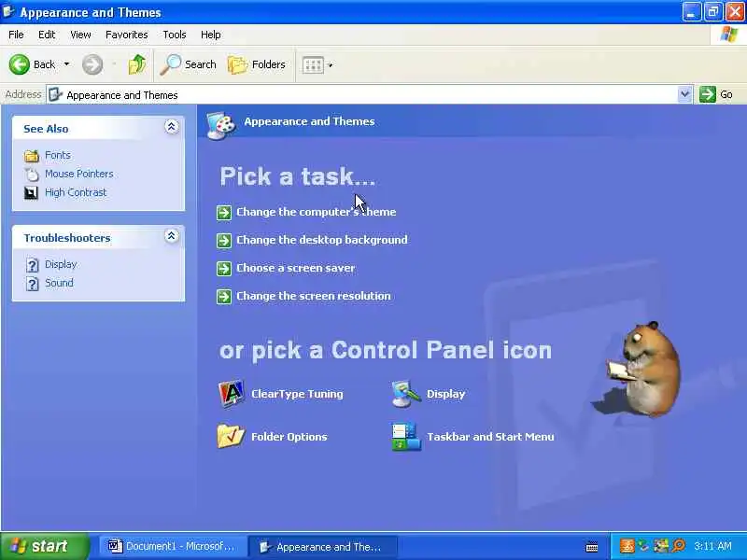
Task: Open the Fonts link
Action: click(x=58, y=155)
